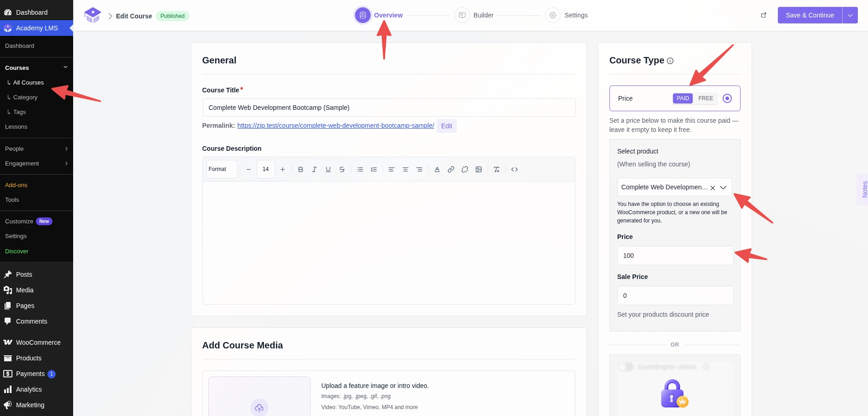Apply italic formatting in description editor
Image resolution: width=868 pixels, height=416 pixels.
click(314, 170)
